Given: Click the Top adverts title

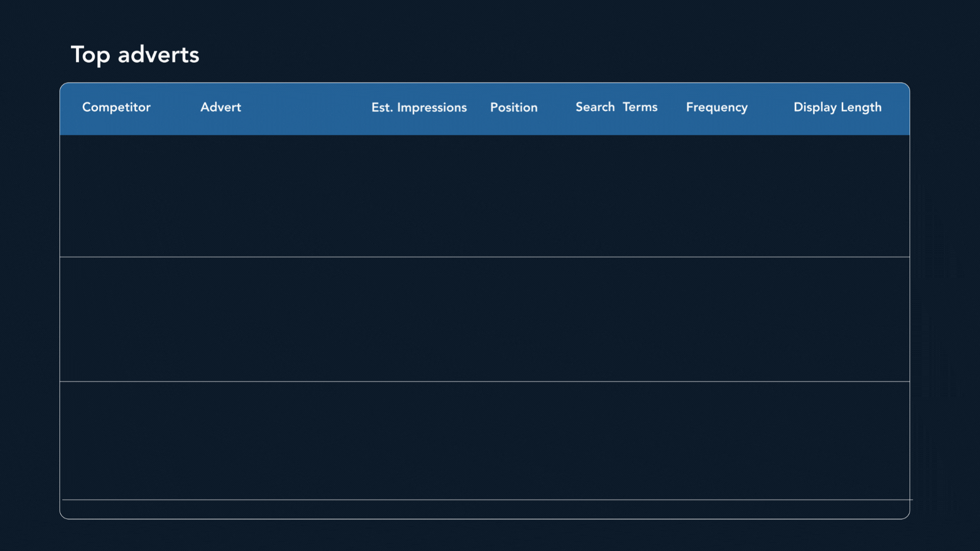Looking at the screenshot, I should (135, 55).
